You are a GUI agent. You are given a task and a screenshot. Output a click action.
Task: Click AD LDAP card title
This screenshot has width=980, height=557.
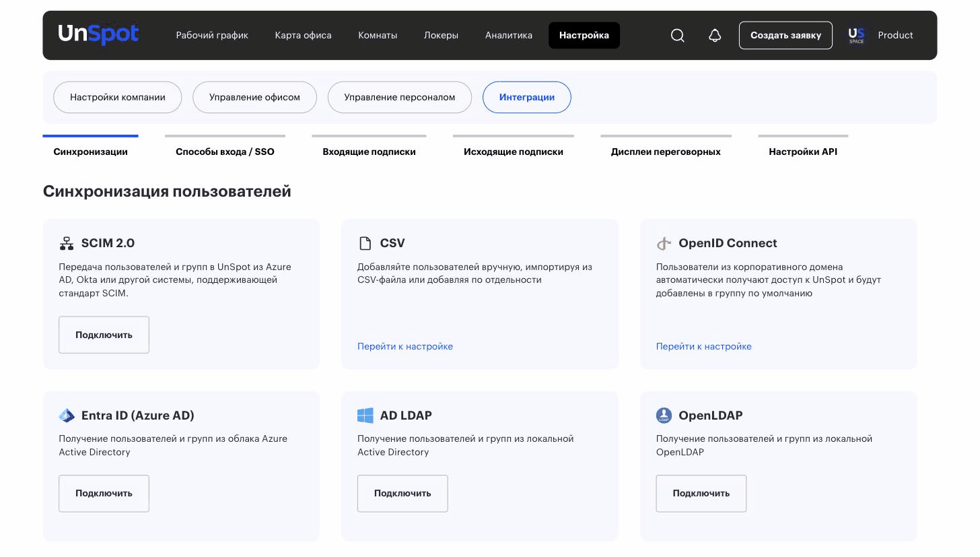click(406, 416)
